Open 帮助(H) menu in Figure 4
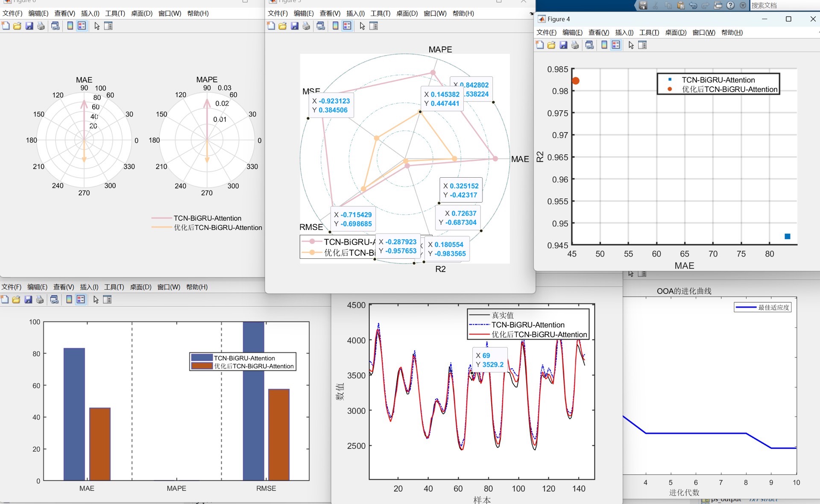Image resolution: width=820 pixels, height=504 pixels. tap(732, 32)
